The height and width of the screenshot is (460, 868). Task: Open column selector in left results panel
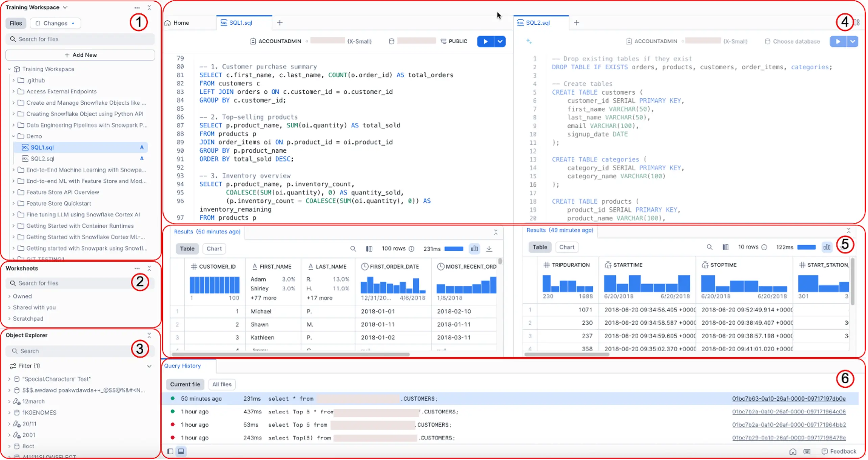click(x=369, y=249)
